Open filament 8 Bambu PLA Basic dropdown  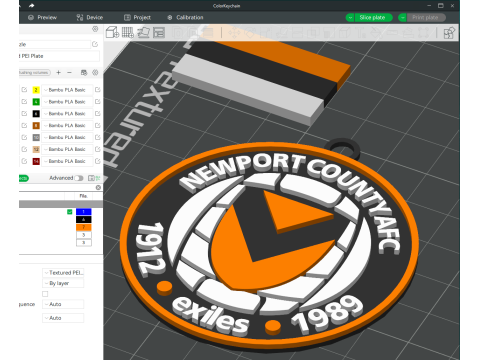(67, 125)
